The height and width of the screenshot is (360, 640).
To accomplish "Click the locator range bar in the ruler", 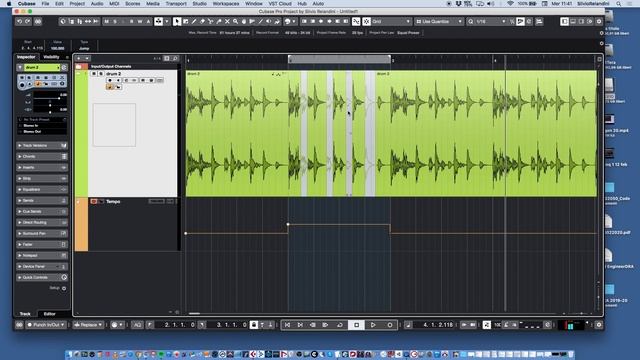I will click(x=340, y=60).
